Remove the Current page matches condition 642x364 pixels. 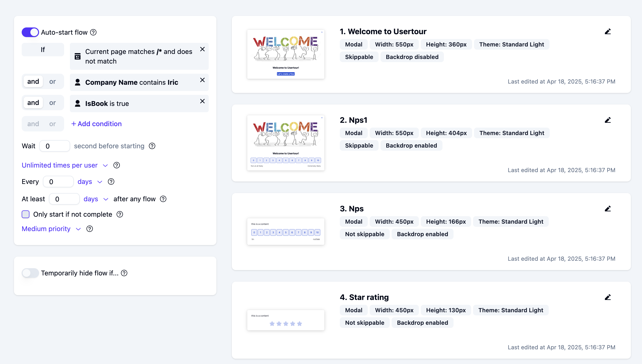[x=202, y=49]
